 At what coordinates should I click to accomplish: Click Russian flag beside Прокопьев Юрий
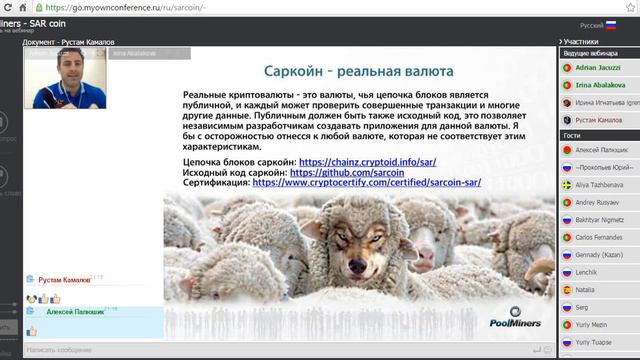coord(567,168)
